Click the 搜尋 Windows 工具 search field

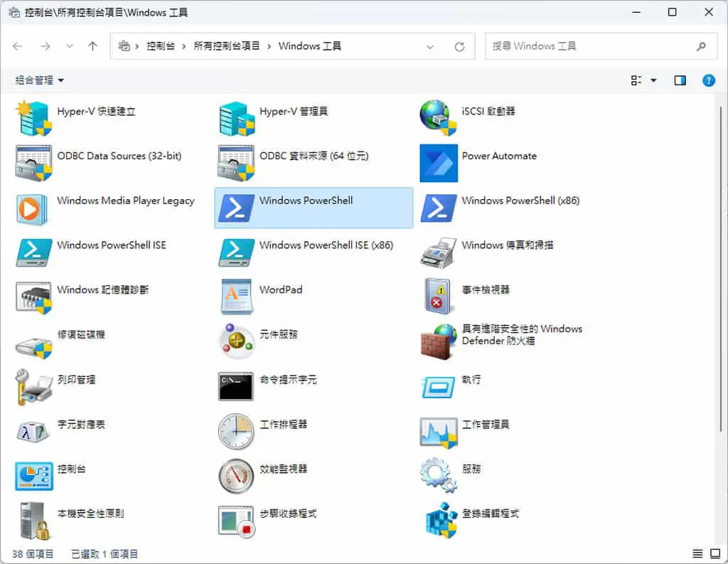[x=601, y=46]
